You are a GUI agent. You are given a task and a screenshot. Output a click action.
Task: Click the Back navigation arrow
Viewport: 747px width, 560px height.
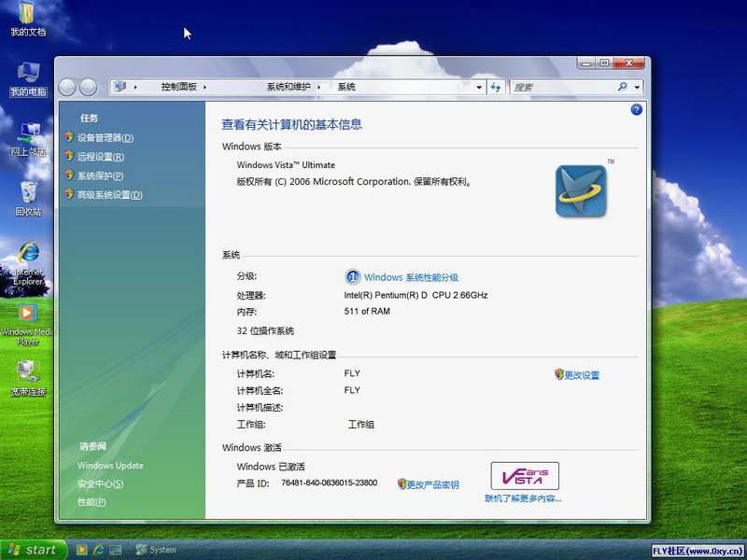coord(67,87)
